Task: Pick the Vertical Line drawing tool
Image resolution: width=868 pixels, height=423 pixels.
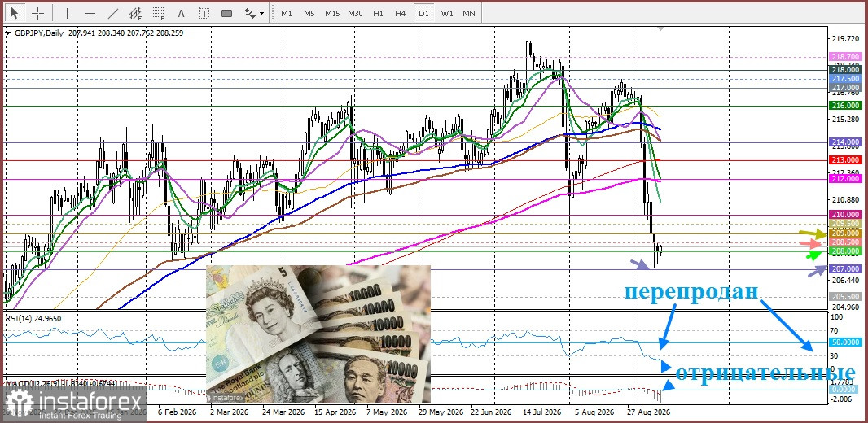Action: pos(67,13)
